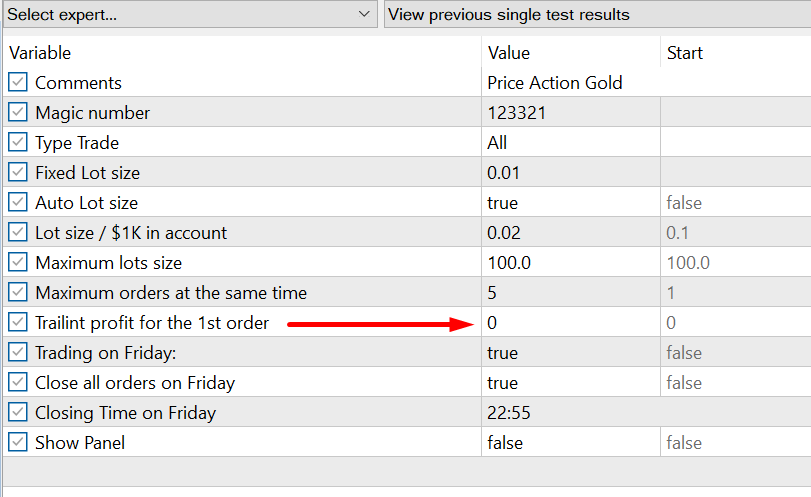Uncheck the Show Panel checkbox

coord(18,443)
